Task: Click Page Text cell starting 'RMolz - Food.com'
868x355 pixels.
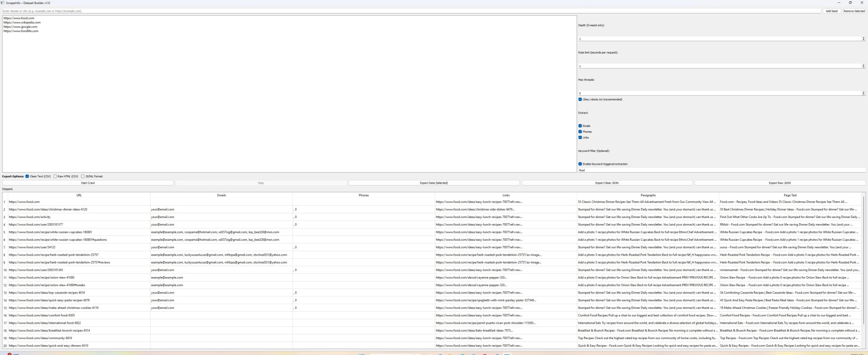Action: (x=790, y=224)
